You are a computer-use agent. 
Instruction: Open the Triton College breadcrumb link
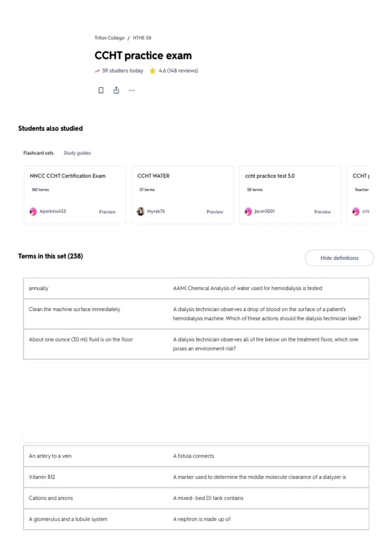109,38
